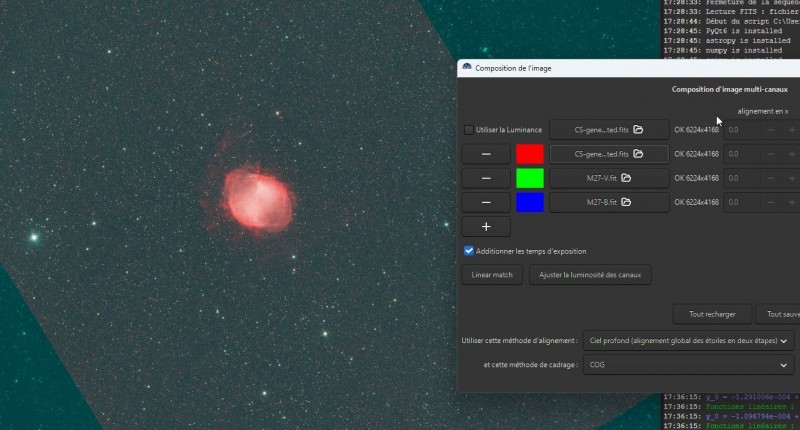Click 'alignement en x' column header
Image resolution: width=800 pixels, height=430 pixels.
pyautogui.click(x=762, y=111)
